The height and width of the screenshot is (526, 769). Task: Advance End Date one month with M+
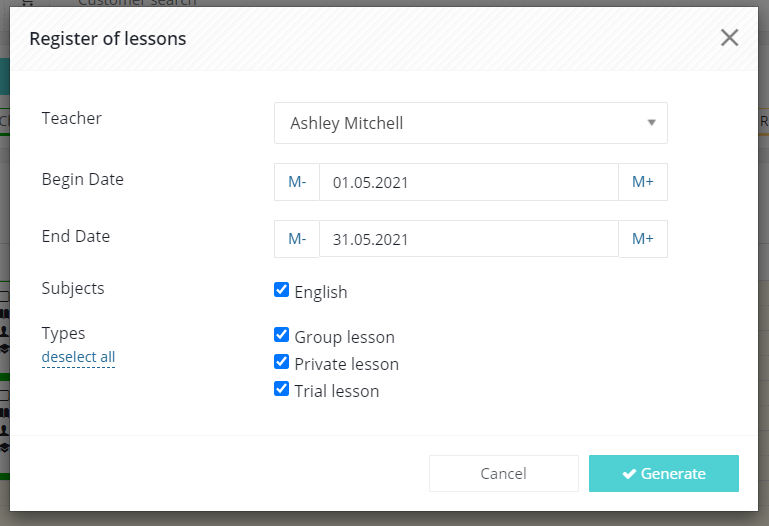(643, 239)
